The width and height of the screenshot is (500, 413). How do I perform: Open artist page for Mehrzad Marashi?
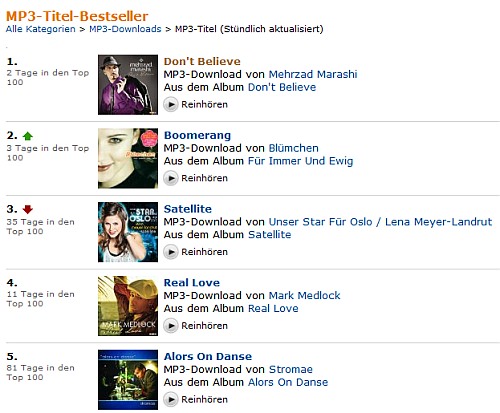[313, 74]
